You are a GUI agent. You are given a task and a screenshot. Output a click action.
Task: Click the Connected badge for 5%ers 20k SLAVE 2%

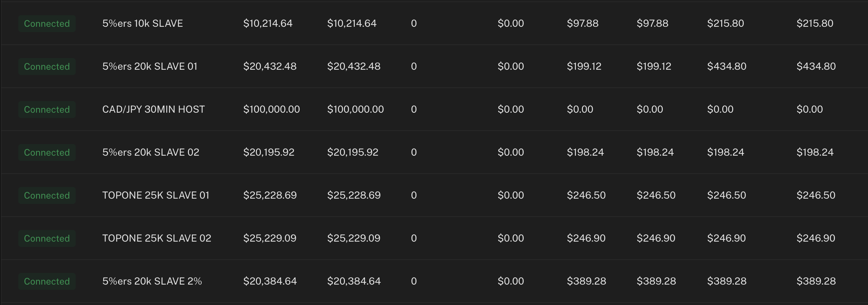[x=47, y=281]
